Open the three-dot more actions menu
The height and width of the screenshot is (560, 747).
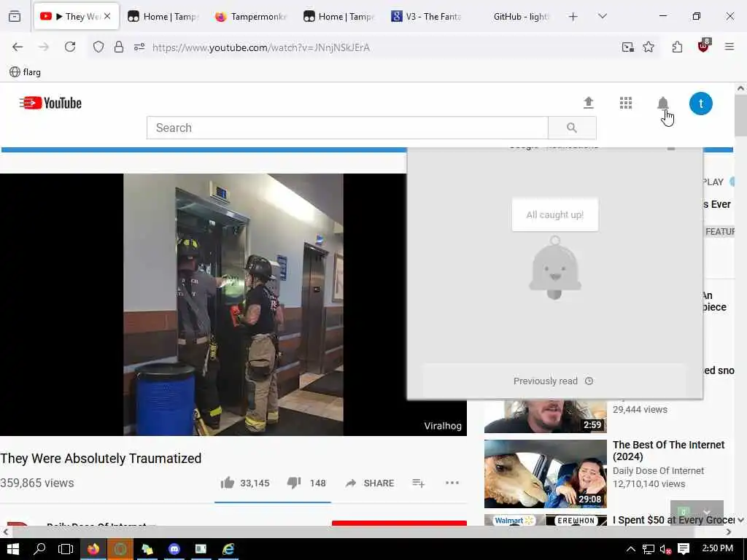tap(452, 483)
